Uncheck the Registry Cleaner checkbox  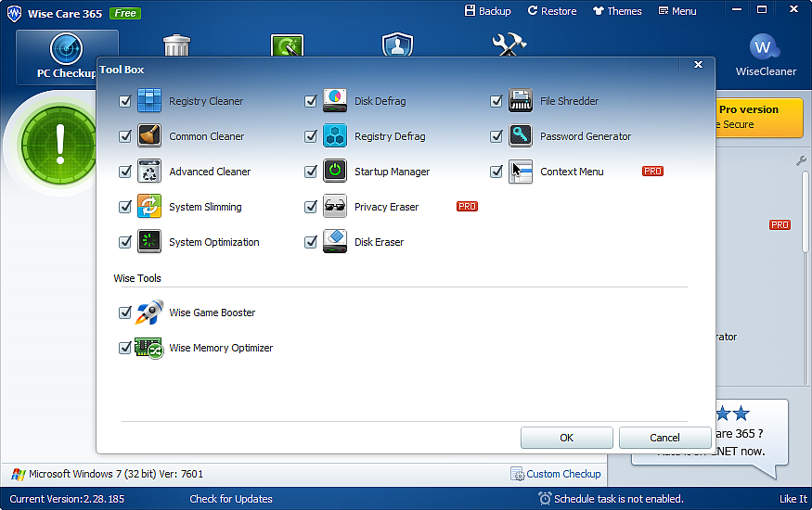click(x=125, y=101)
